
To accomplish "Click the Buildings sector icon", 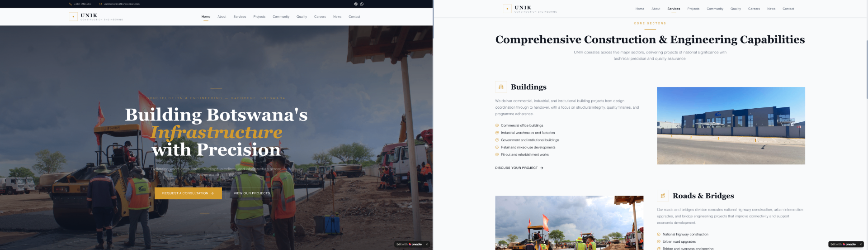I will (501, 87).
